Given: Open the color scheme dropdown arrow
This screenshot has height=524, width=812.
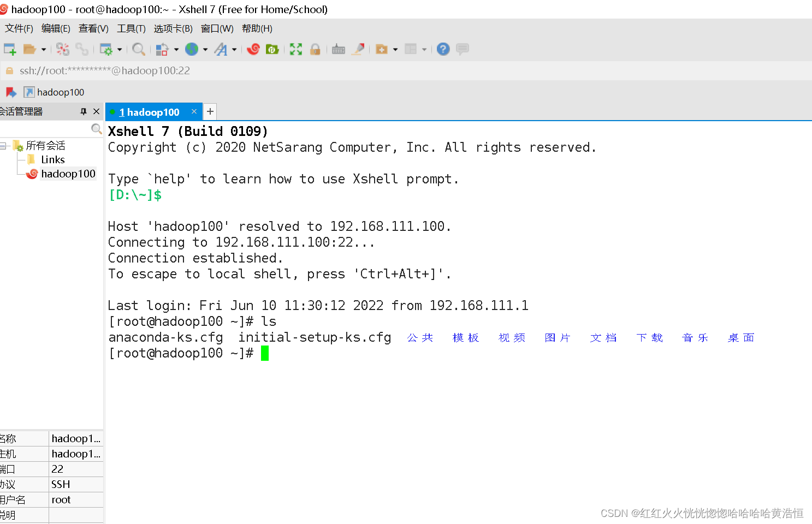Looking at the screenshot, I should pos(176,50).
